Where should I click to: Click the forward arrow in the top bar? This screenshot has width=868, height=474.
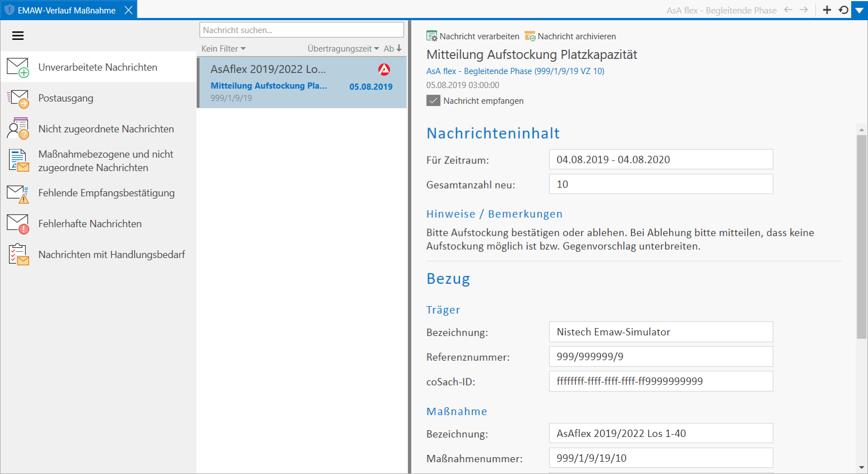pos(804,10)
